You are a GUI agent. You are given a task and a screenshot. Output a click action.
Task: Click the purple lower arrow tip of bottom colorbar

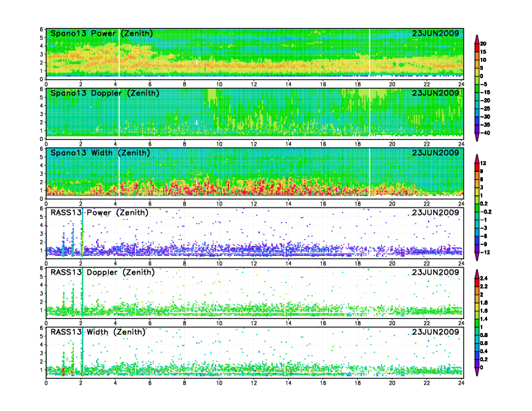click(x=477, y=372)
